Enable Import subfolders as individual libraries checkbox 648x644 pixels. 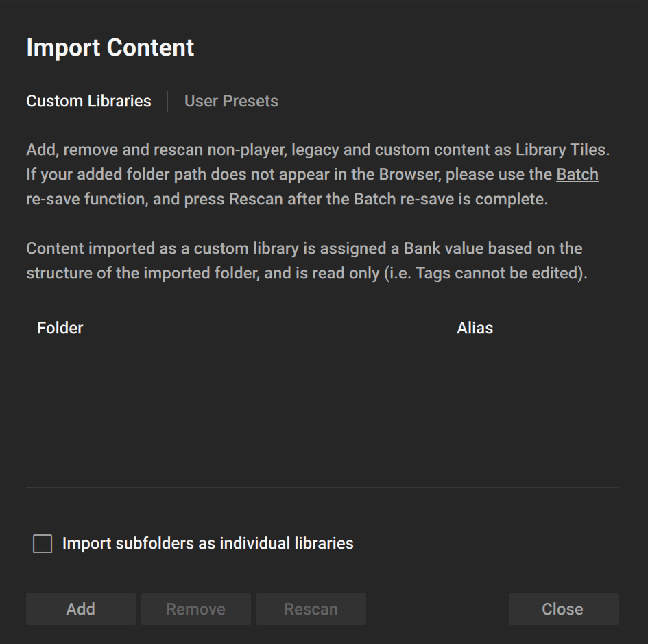43,544
